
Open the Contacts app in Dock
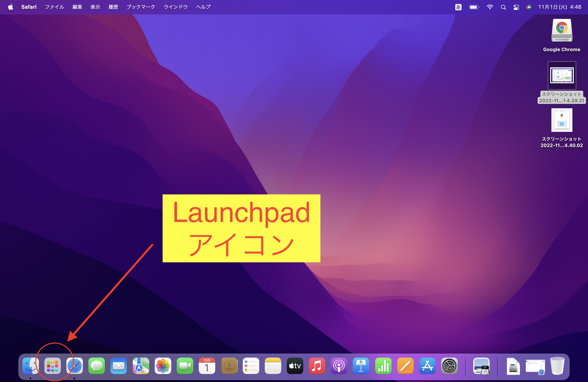[229, 366]
